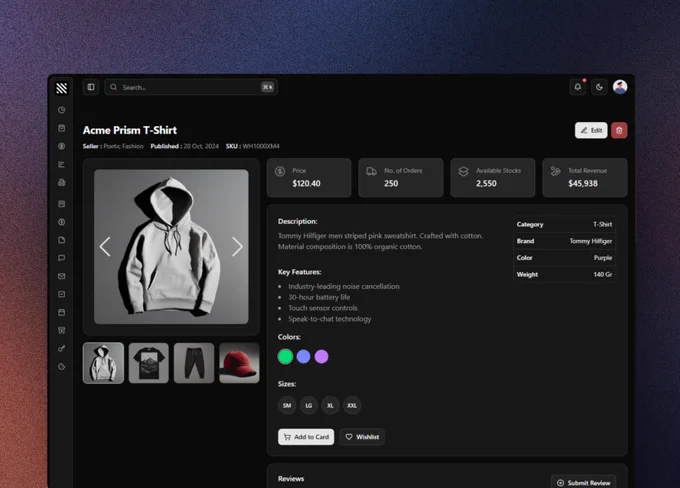Click the 30-hour battery life feature
Screen dimensions: 680x488
coord(319,297)
